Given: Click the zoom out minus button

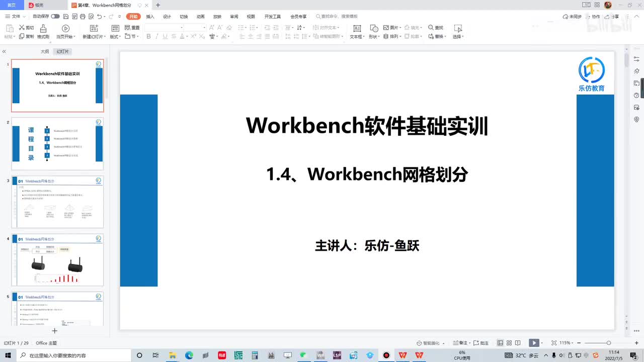Looking at the screenshot, I should pos(580,343).
